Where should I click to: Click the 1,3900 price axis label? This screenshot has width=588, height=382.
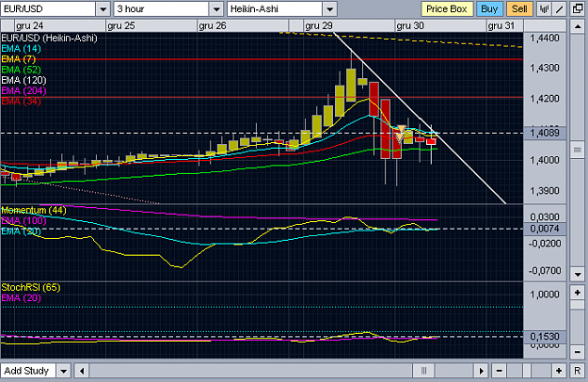pyautogui.click(x=545, y=190)
